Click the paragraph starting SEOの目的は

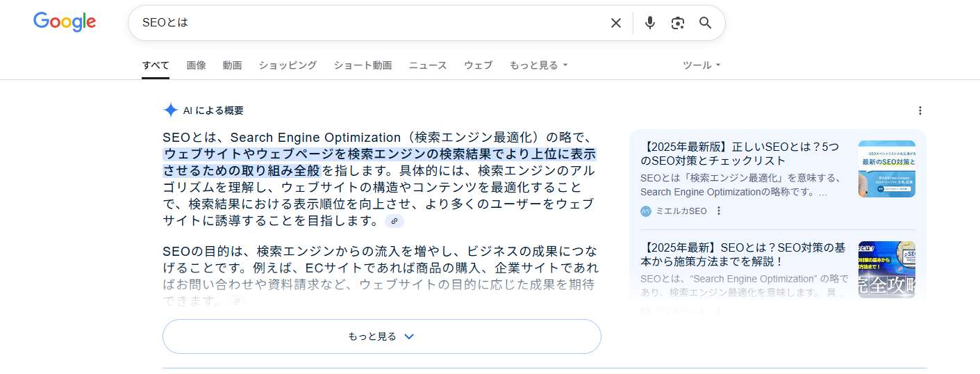[379, 275]
